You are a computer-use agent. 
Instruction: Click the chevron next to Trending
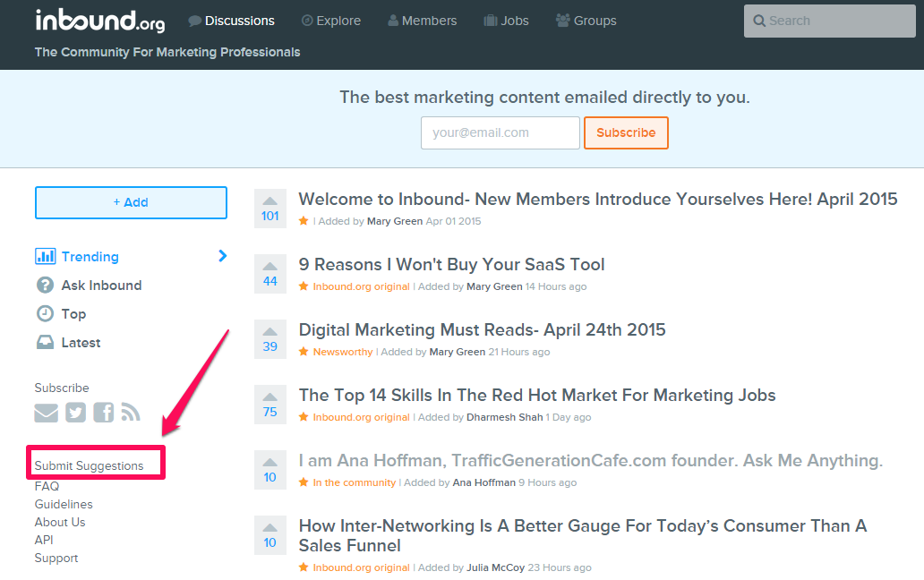(x=222, y=256)
